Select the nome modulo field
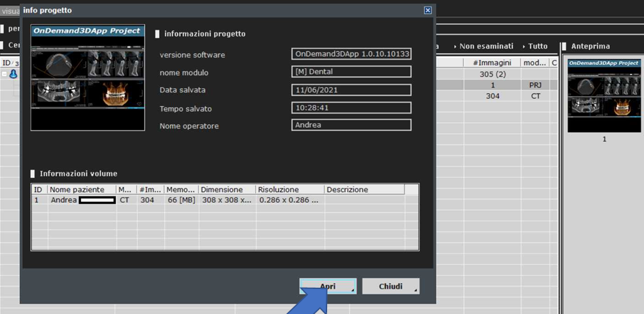 click(x=351, y=71)
